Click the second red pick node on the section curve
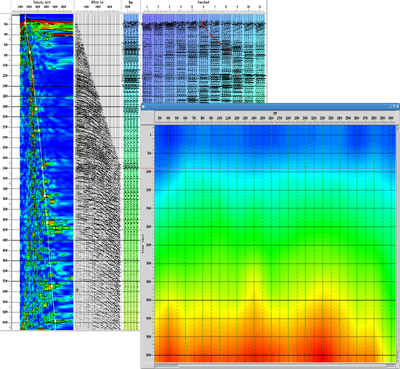Viewport: 400px width, 369px height. click(x=211, y=35)
